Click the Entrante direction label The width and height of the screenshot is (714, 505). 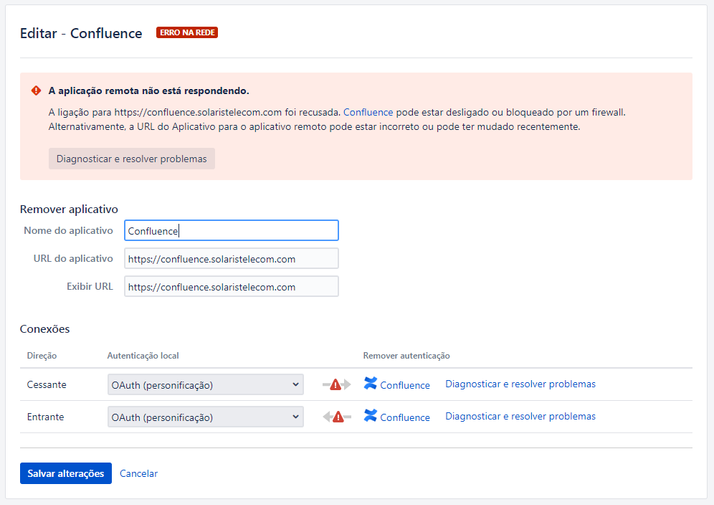45,417
